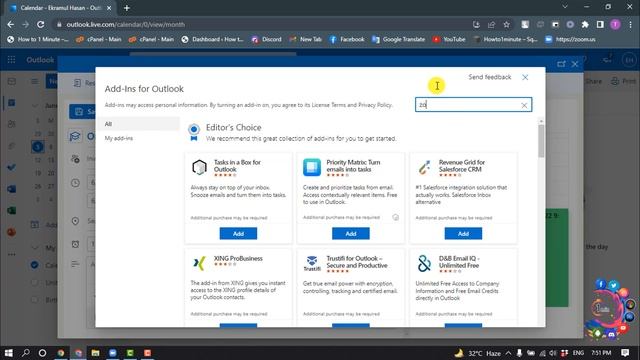Click the Editor's Choice badge icon
Viewport: 640px width, 360px height.
pyautogui.click(x=194, y=133)
